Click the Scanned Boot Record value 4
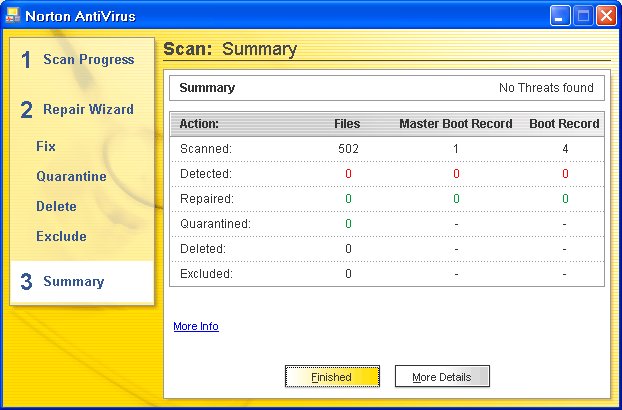 [565, 149]
